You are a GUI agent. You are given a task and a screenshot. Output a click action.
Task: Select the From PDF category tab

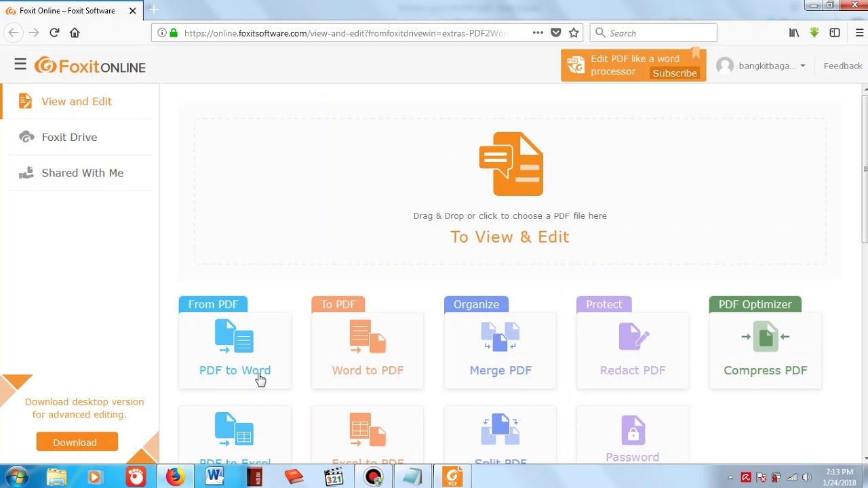coord(213,304)
